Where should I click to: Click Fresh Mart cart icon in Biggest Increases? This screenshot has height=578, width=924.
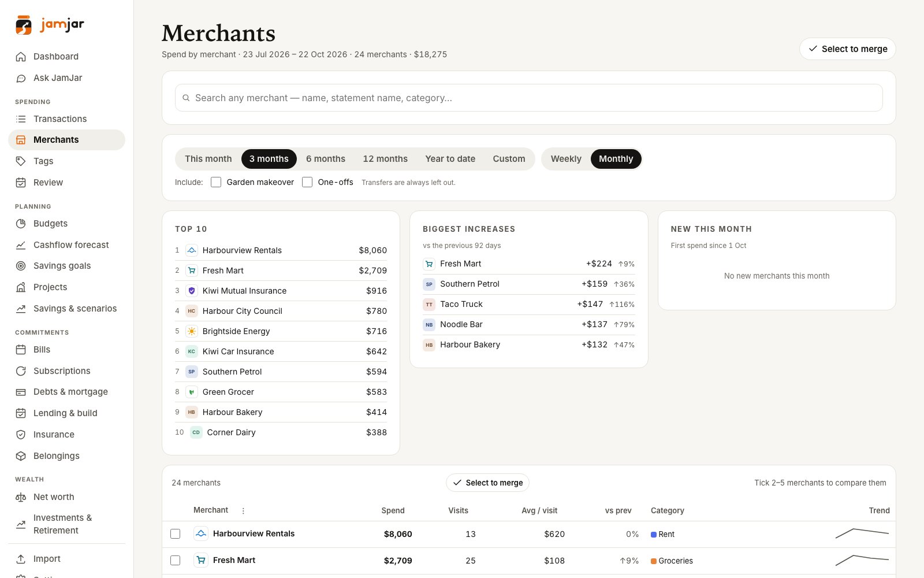429,264
